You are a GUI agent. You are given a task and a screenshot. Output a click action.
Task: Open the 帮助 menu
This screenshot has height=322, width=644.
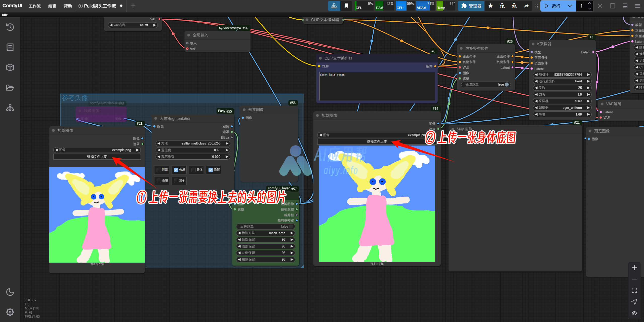68,6
